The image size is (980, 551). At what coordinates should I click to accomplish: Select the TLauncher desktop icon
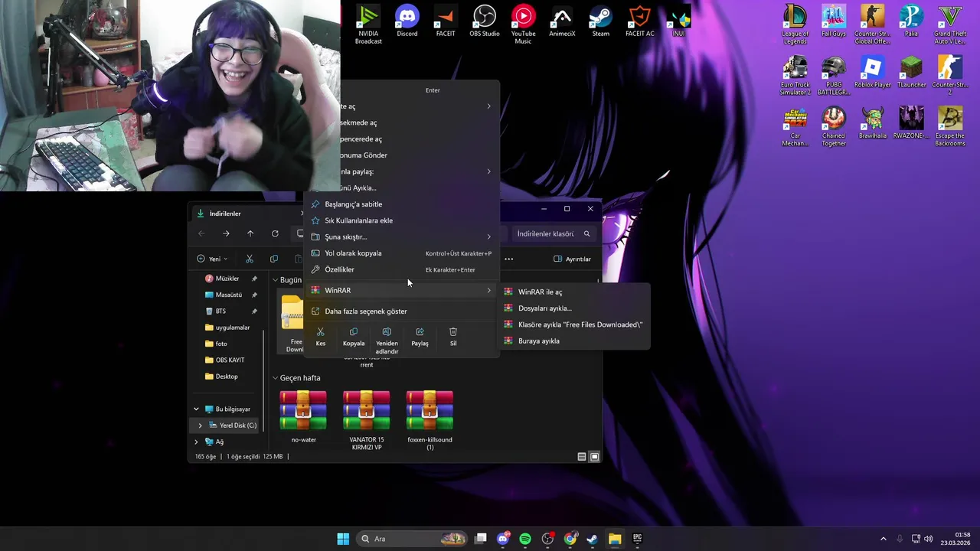point(911,73)
